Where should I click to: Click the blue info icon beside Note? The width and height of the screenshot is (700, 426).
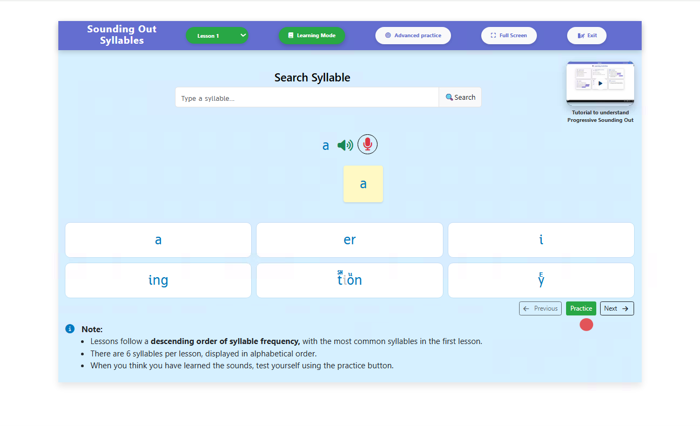point(70,329)
